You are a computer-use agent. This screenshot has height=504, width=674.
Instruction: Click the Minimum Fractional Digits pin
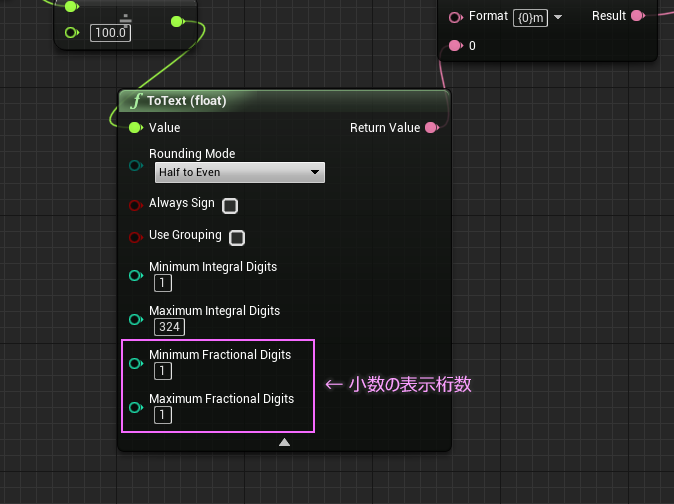point(136,363)
